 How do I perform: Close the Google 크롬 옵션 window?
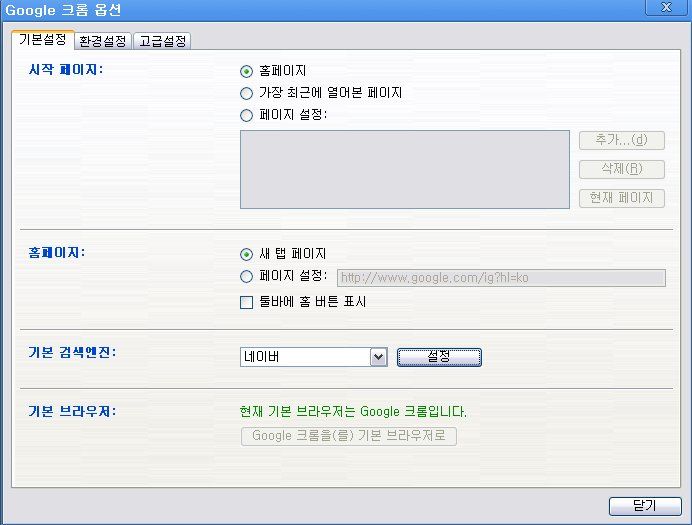coord(666,8)
